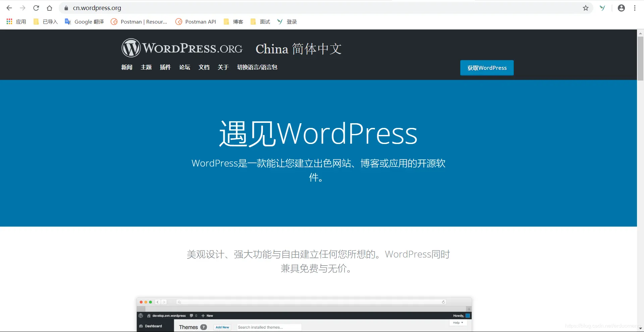Open the Postman API bookmark

(x=200, y=21)
